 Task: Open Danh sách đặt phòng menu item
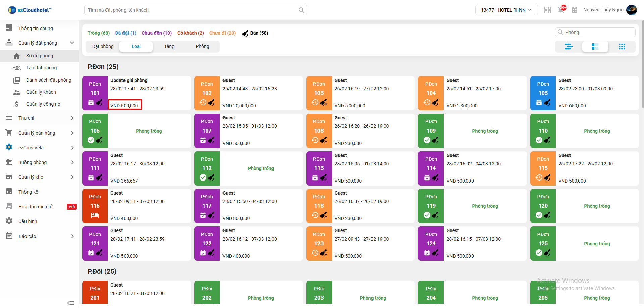49,80
